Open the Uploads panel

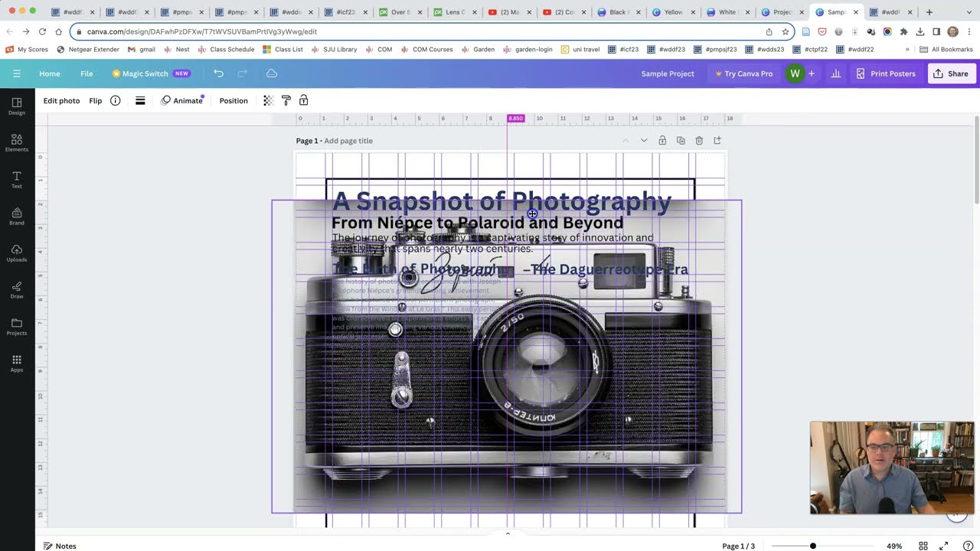point(17,253)
